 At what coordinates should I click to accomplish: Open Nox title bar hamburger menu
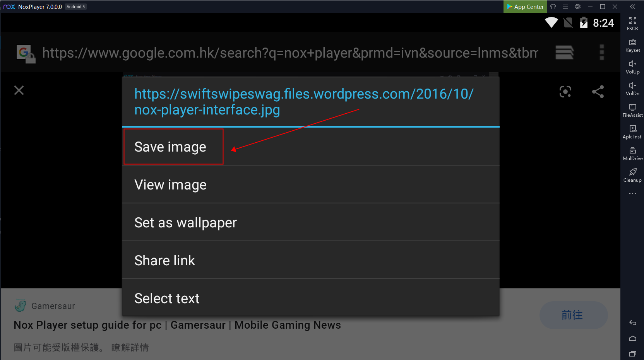tap(565, 7)
